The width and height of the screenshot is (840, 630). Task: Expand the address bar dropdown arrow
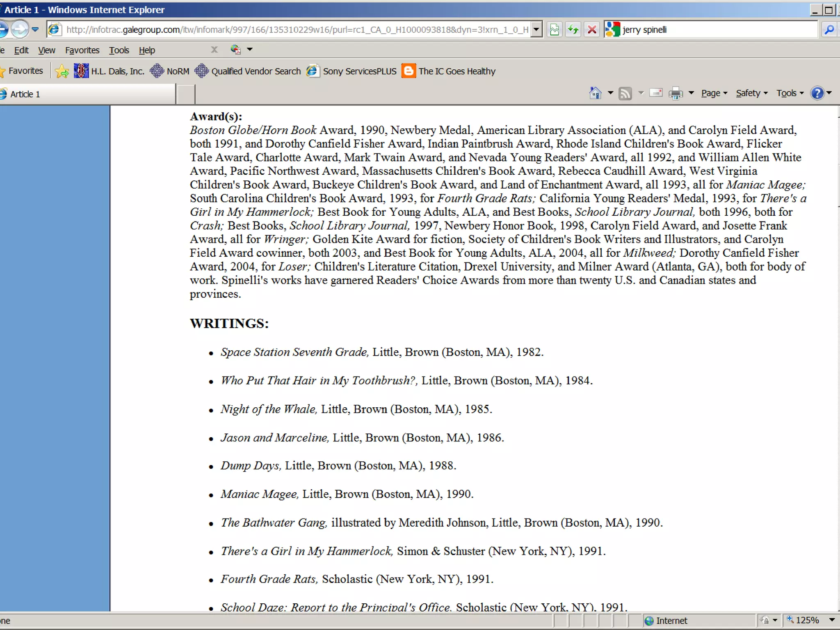pos(536,30)
